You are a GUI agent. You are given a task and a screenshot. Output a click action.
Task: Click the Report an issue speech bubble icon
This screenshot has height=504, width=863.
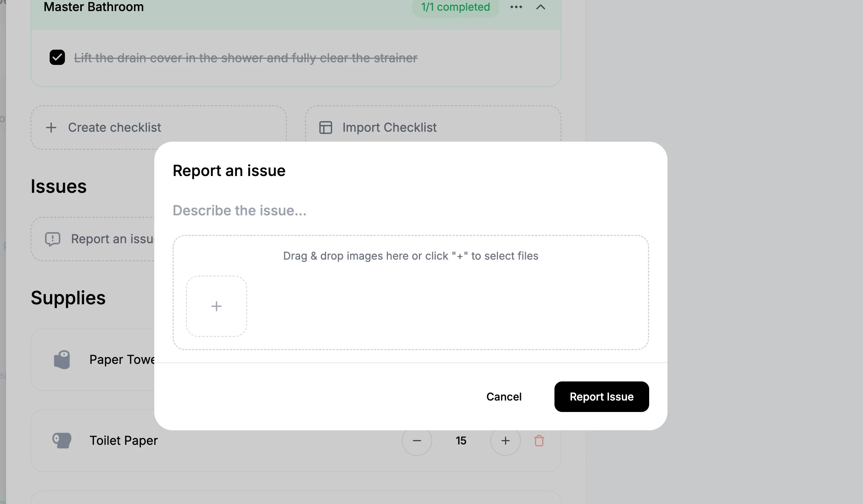(53, 239)
